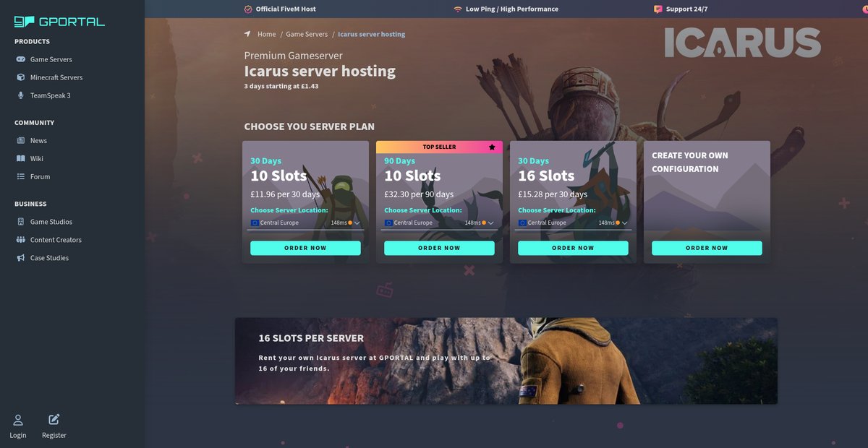This screenshot has height=448, width=868.
Task: Visit the Forum link
Action: (x=40, y=176)
